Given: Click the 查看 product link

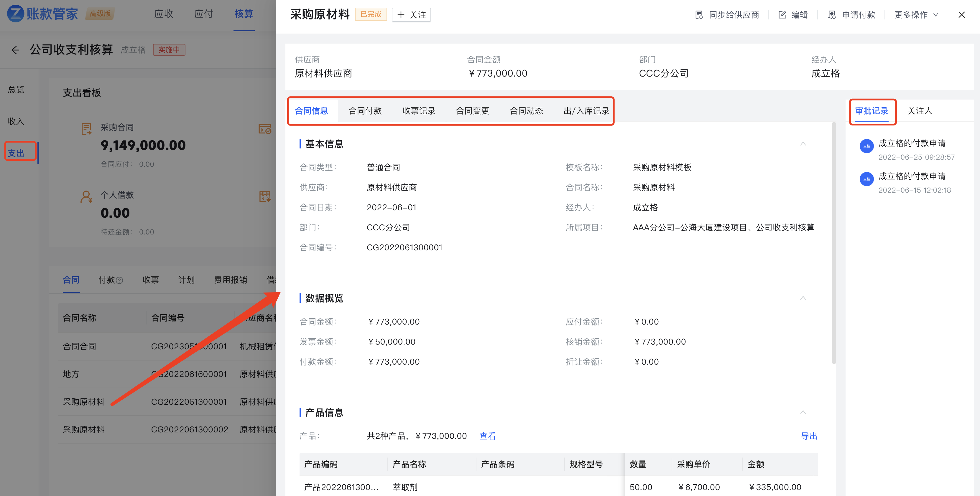Looking at the screenshot, I should tap(487, 436).
